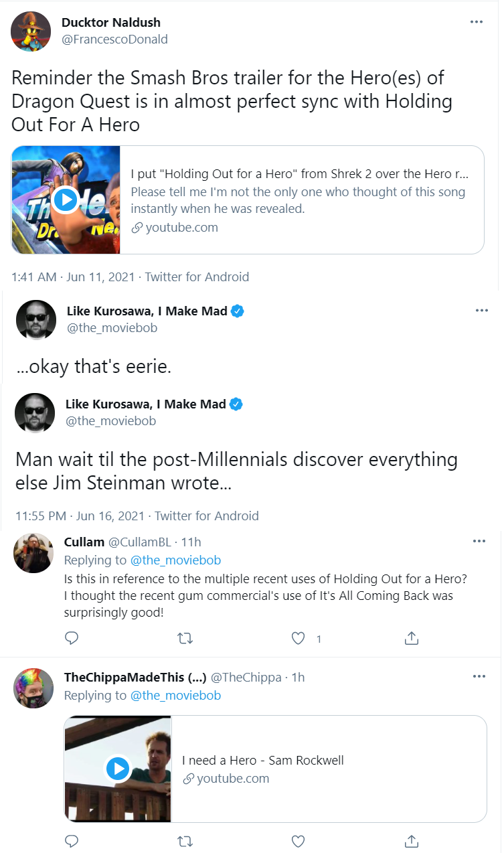
Task: Open more options on Ducktor Naldush tweet
Action: pyautogui.click(x=477, y=21)
